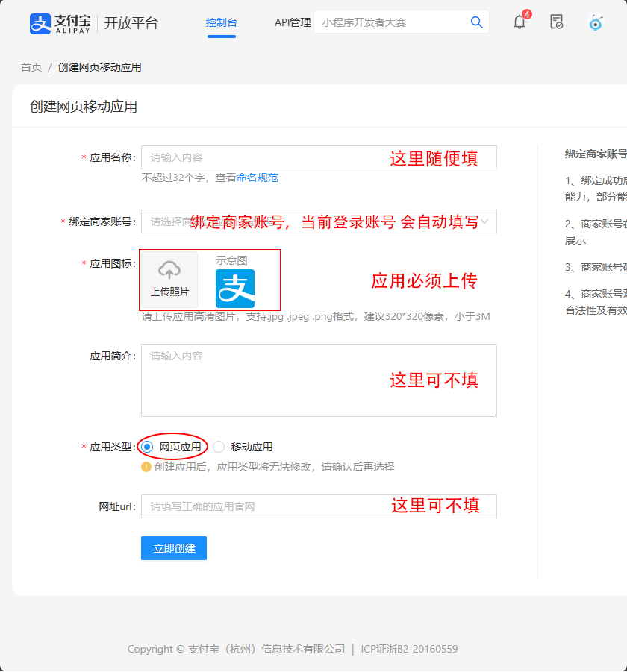
Task: Switch to the 控制台 tab
Action: click(221, 22)
